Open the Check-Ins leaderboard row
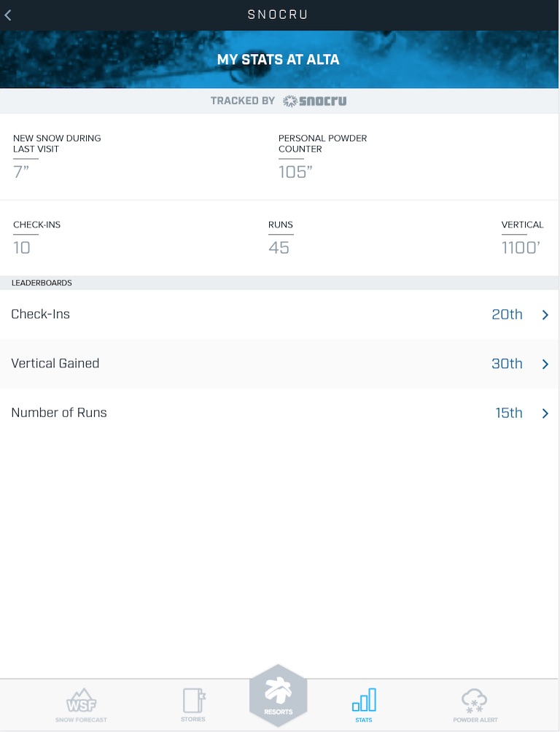Image resolution: width=560 pixels, height=732 pixels. [279, 314]
